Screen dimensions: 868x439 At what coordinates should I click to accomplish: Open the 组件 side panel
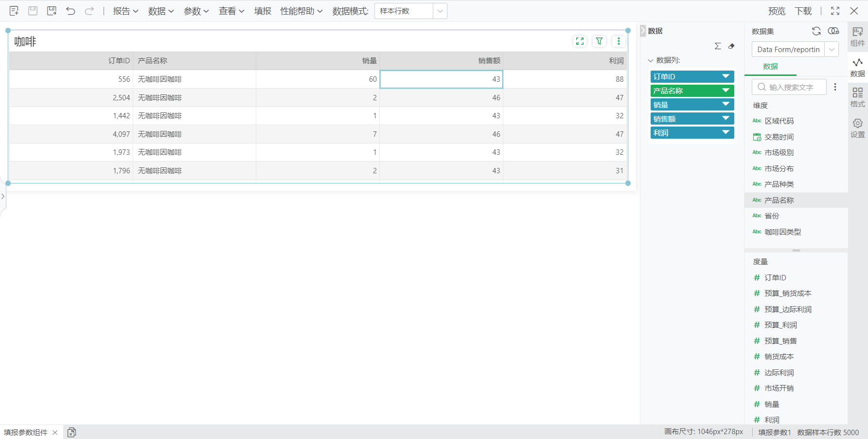click(x=858, y=37)
